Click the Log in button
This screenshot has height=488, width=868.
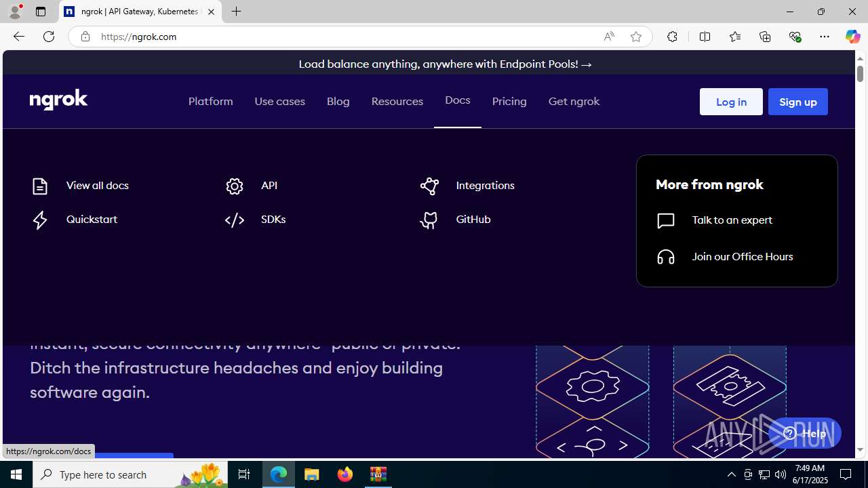click(731, 102)
